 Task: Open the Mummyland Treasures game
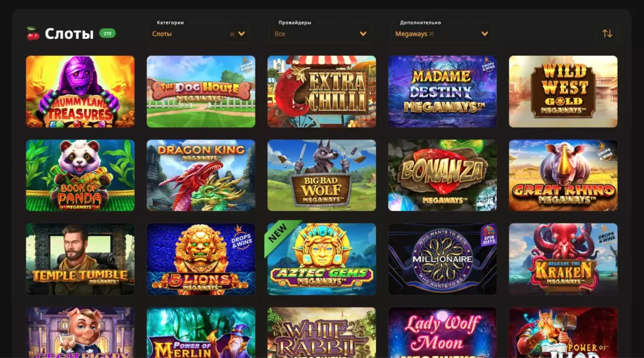[x=80, y=92]
